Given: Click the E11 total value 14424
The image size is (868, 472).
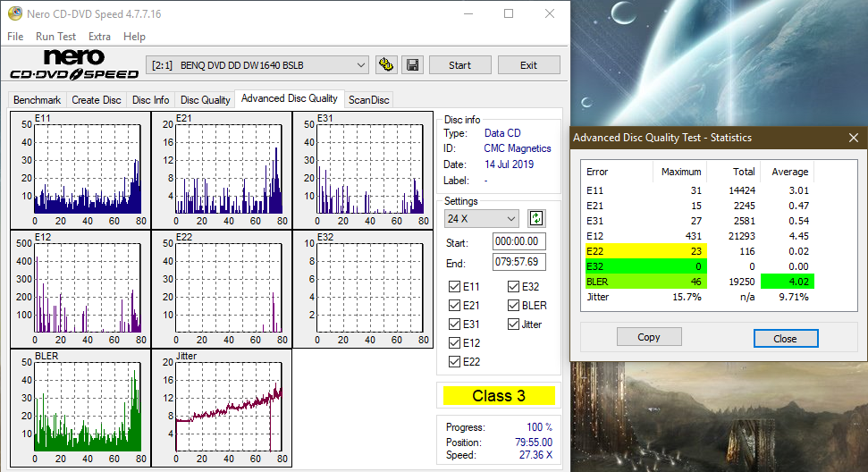Looking at the screenshot, I should [742, 190].
